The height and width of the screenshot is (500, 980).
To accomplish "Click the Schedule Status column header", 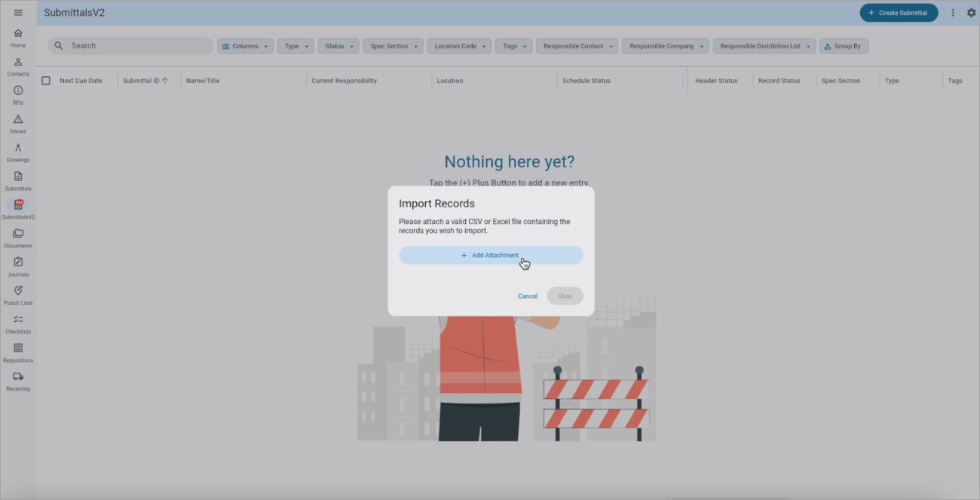I will point(586,81).
